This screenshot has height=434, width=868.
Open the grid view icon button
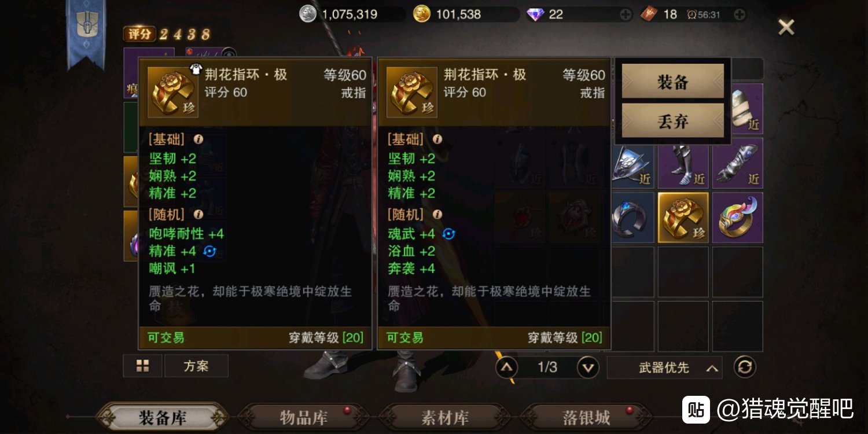click(142, 366)
